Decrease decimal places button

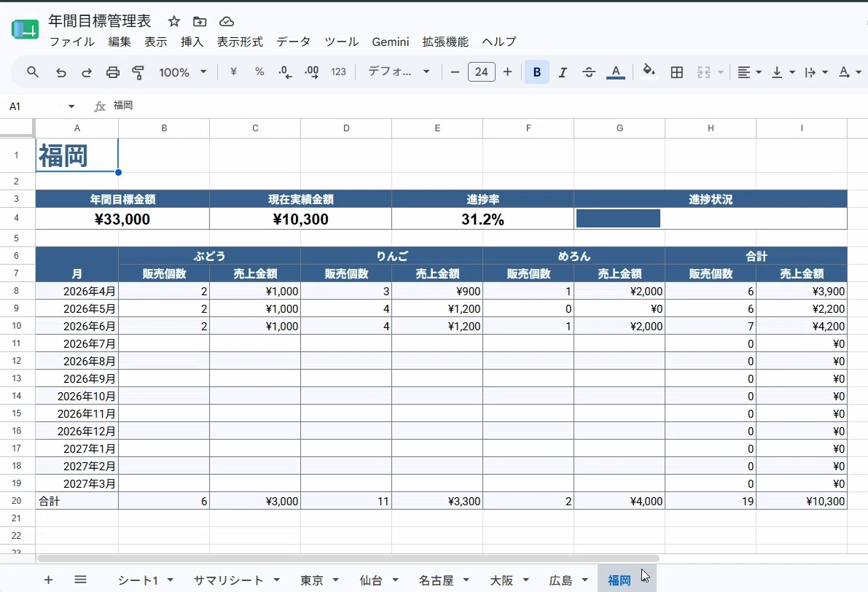[285, 72]
